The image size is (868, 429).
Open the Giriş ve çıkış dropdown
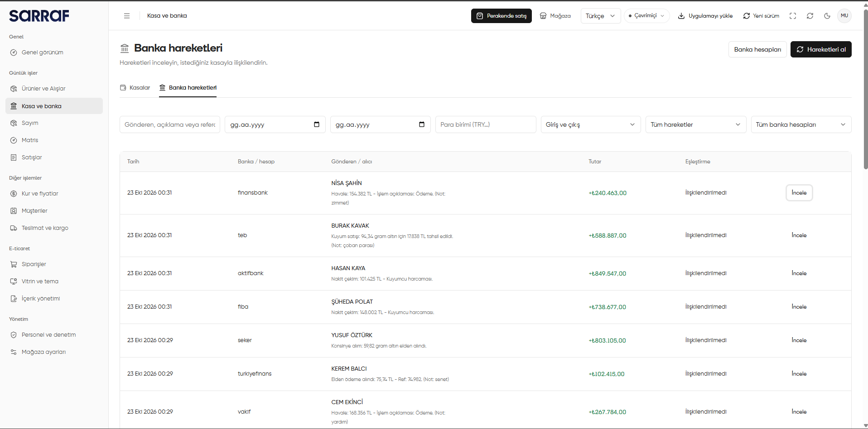pyautogui.click(x=591, y=124)
